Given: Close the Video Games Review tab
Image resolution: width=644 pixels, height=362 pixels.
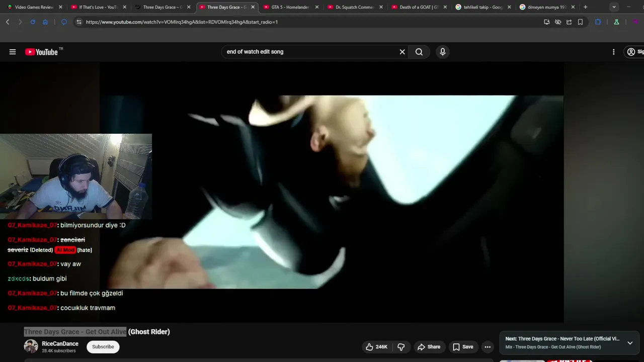Looking at the screenshot, I should point(60,7).
